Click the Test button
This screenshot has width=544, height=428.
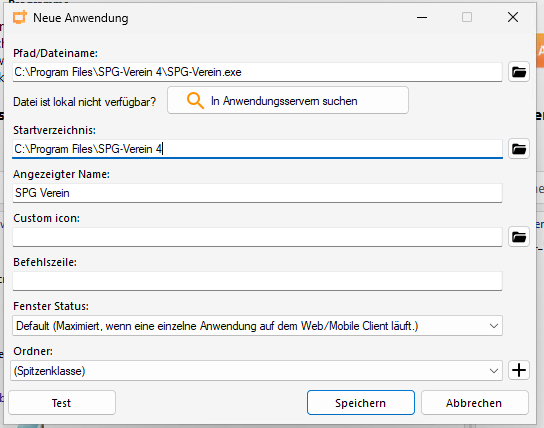(x=62, y=403)
